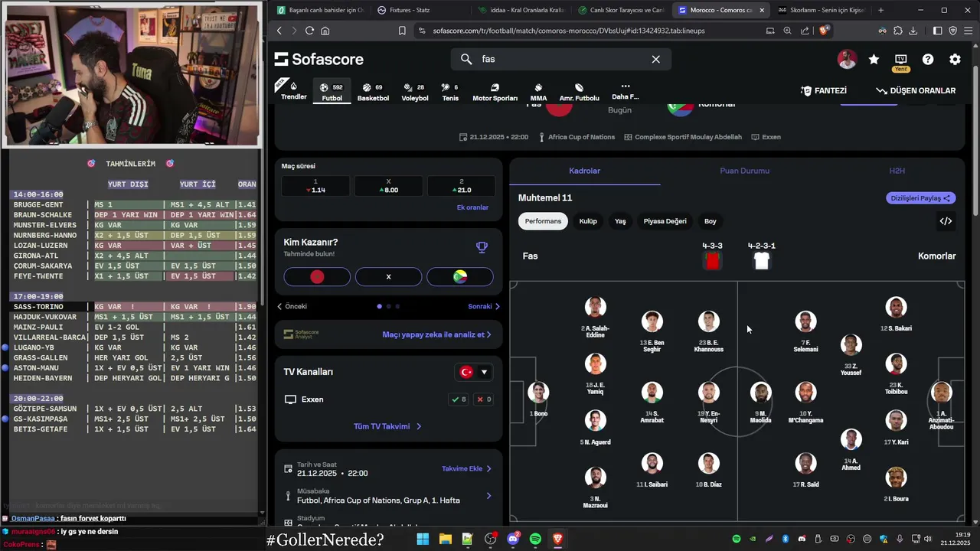980x551 pixels.
Task: Open browser extensions puzzle icon
Action: 898,31
